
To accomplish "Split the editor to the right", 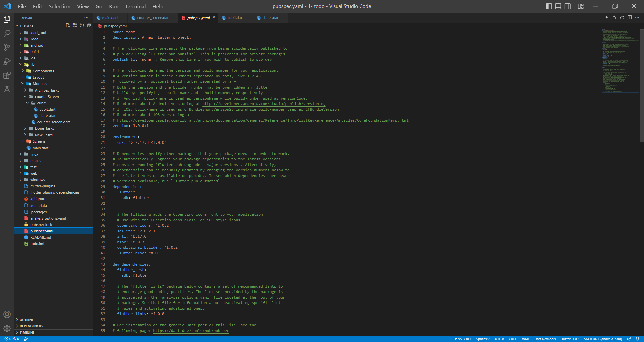I will tap(630, 18).
